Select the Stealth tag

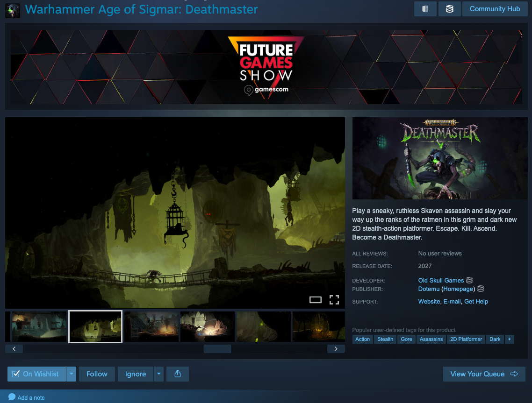[385, 339]
